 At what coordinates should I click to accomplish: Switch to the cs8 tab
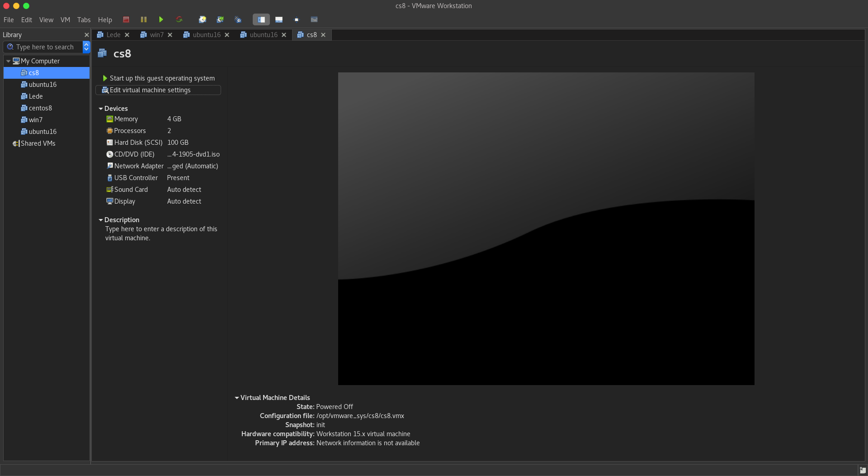pyautogui.click(x=311, y=35)
